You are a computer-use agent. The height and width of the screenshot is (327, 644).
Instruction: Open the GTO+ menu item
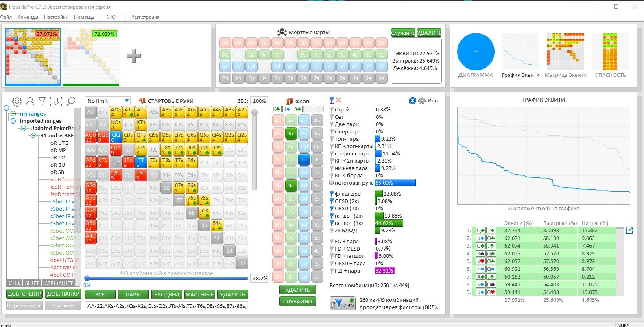pos(112,17)
